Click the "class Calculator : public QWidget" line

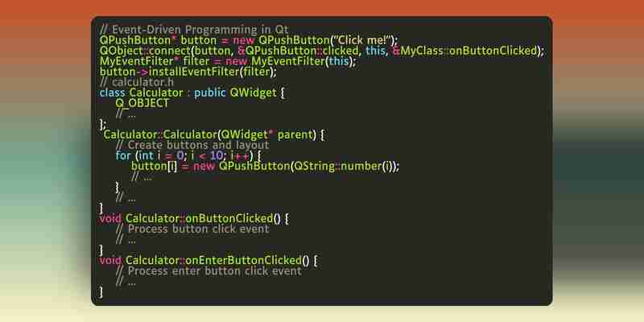coord(192,93)
